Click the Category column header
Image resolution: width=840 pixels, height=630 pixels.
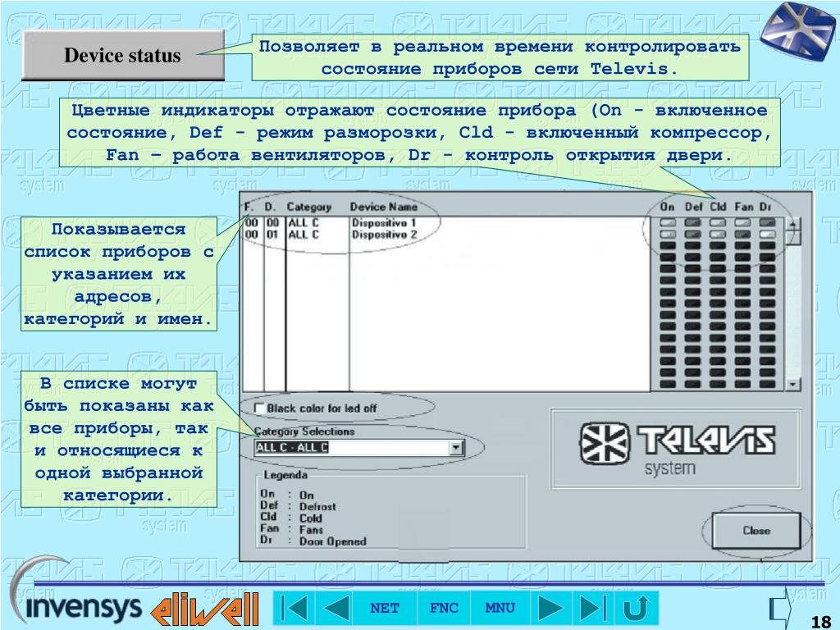tap(308, 207)
